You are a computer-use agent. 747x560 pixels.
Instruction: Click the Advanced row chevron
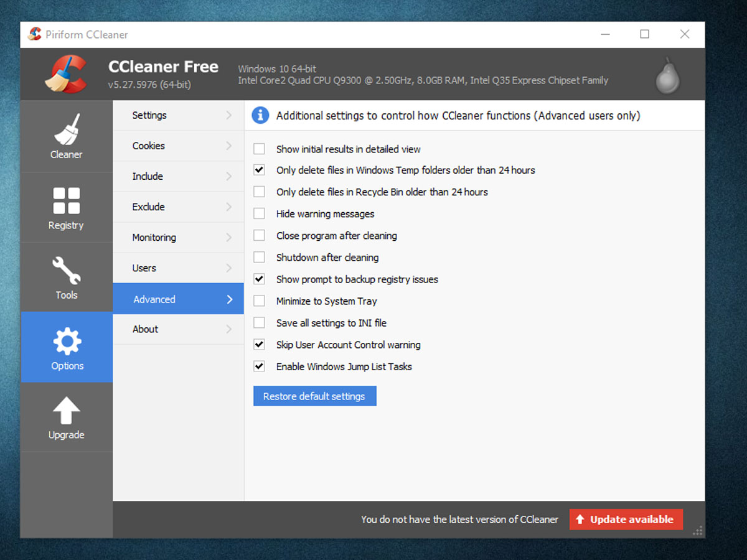click(229, 299)
